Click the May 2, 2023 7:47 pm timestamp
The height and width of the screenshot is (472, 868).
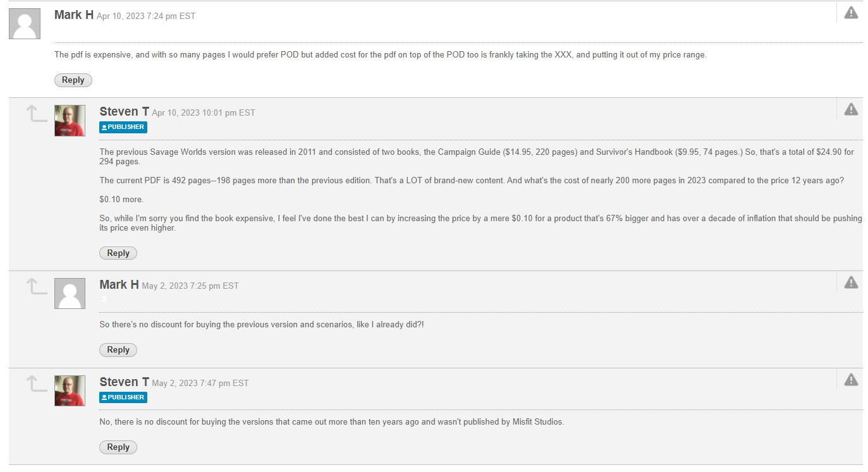pos(200,384)
